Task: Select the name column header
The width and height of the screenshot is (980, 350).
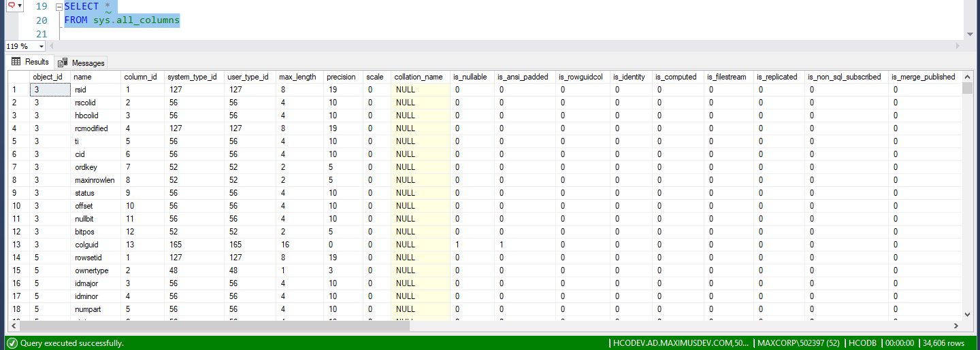Action: [95, 77]
